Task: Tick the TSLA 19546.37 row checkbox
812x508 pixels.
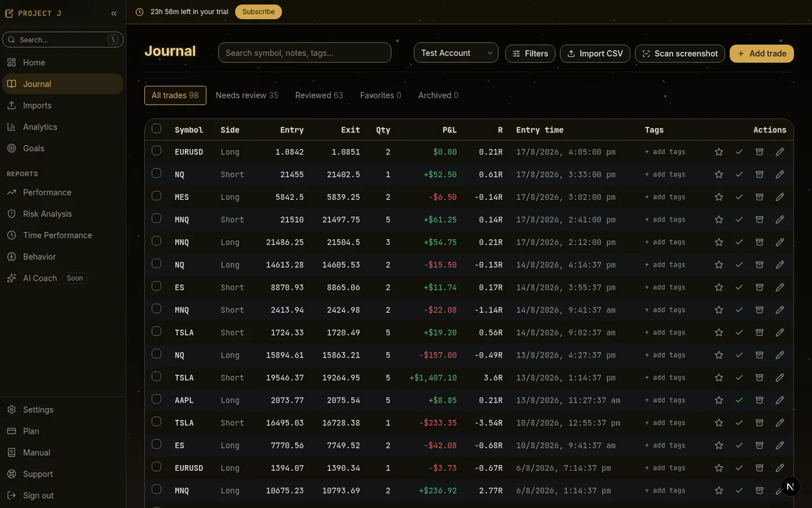Action: [157, 376]
